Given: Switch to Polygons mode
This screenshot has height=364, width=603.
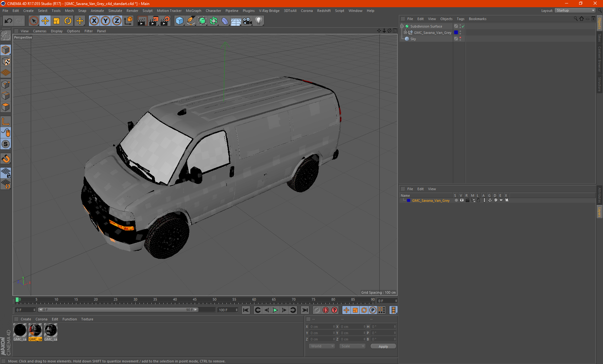Looking at the screenshot, I should (6, 107).
